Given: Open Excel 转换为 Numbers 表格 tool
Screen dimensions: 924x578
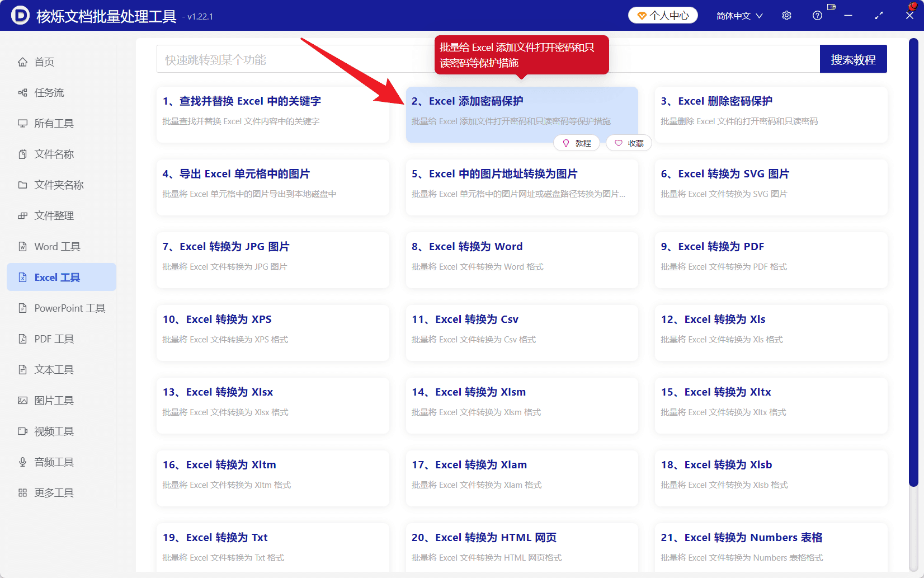Looking at the screenshot, I should [x=771, y=547].
